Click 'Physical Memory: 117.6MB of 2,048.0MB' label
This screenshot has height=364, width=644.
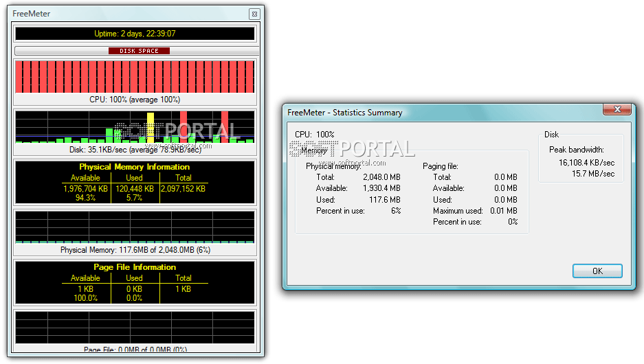click(135, 250)
